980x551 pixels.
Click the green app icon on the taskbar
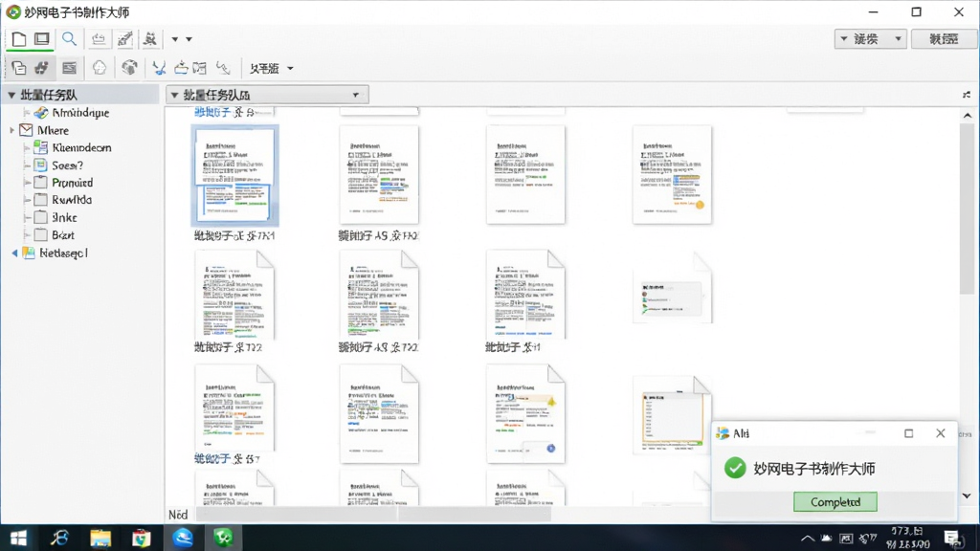(x=223, y=538)
